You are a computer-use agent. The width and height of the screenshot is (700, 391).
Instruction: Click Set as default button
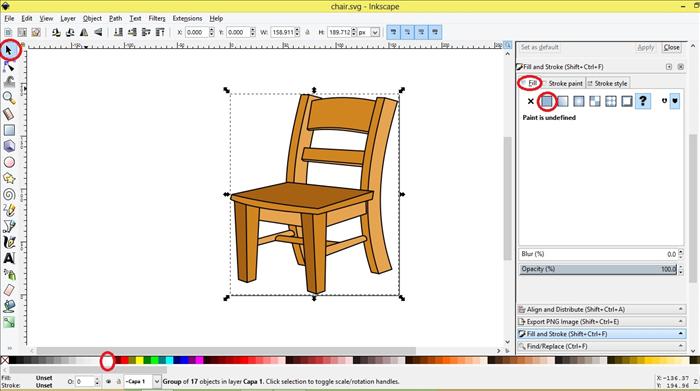tap(539, 47)
